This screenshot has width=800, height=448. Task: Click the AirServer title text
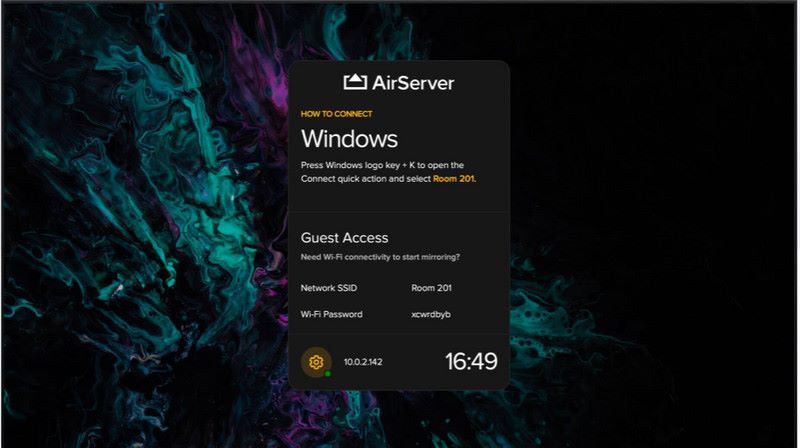coord(413,83)
